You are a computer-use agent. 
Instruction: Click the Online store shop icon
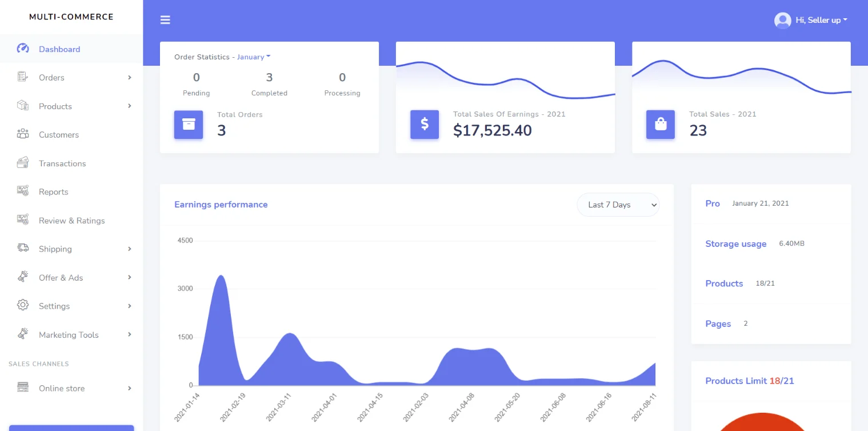click(x=23, y=388)
